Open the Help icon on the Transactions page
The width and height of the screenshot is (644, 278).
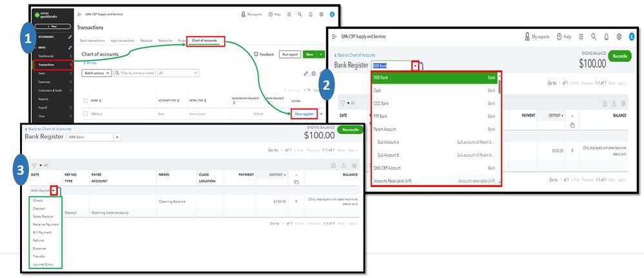click(x=270, y=14)
